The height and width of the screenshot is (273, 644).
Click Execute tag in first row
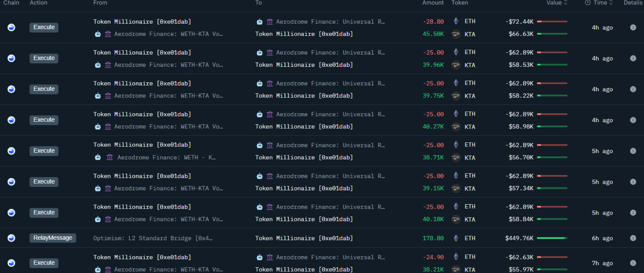point(44,27)
